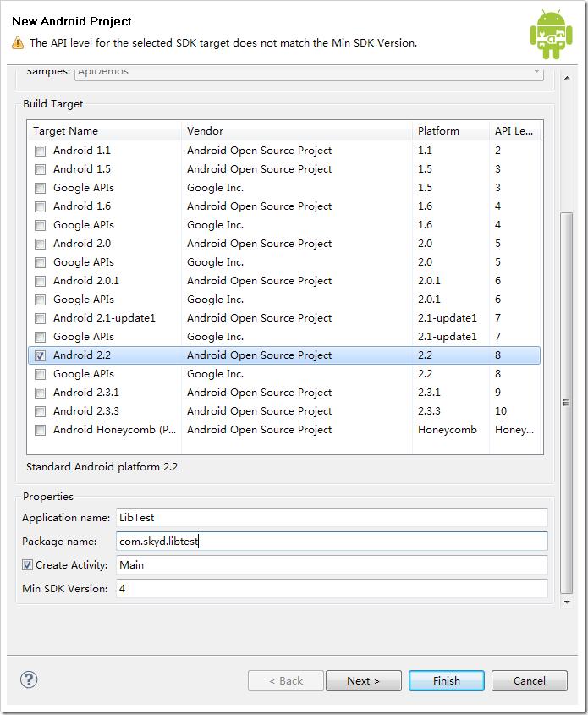Select the Android 2.3.3 row name
The width and height of the screenshot is (588, 715).
click(x=86, y=411)
